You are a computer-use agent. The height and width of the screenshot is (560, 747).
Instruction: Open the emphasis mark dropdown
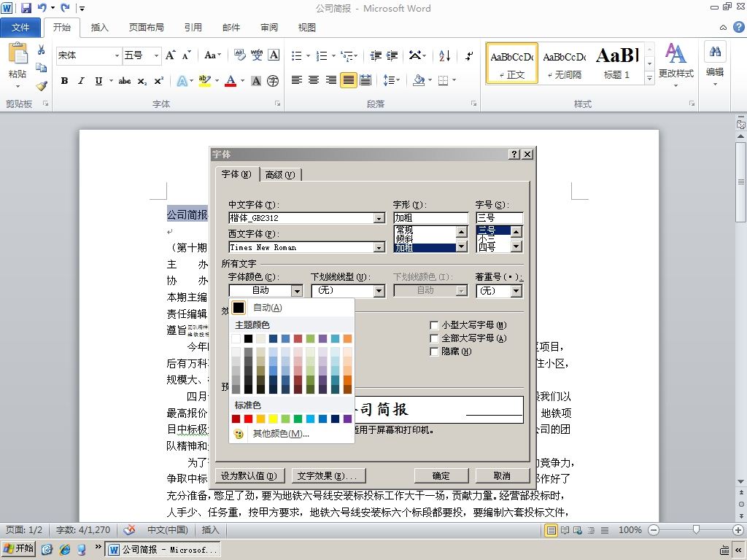(516, 290)
